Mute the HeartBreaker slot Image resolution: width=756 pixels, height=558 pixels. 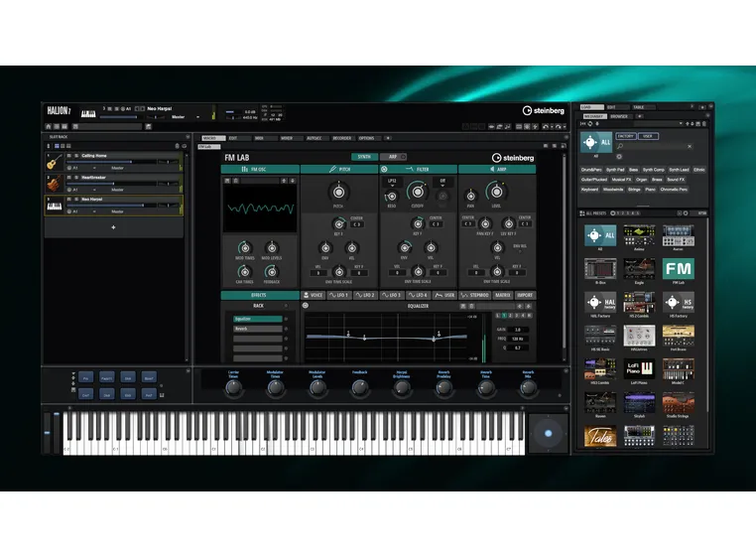point(69,177)
